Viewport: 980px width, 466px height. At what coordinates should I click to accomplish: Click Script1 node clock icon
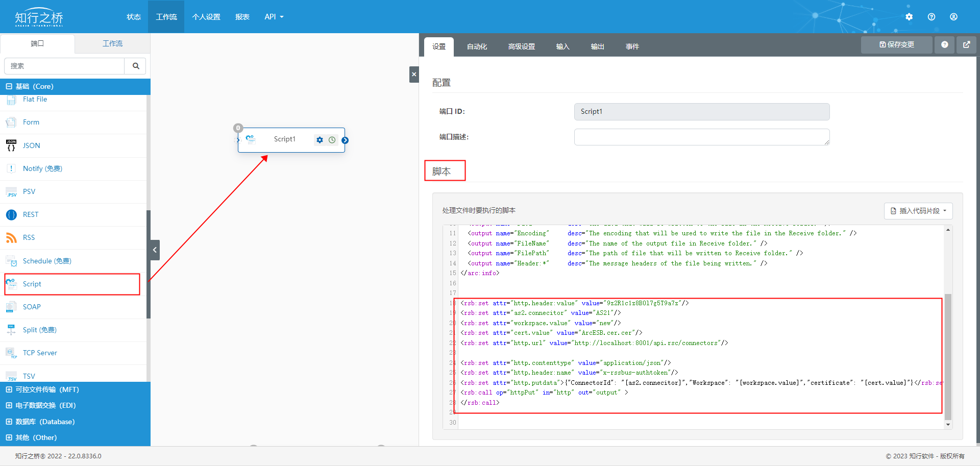point(332,140)
